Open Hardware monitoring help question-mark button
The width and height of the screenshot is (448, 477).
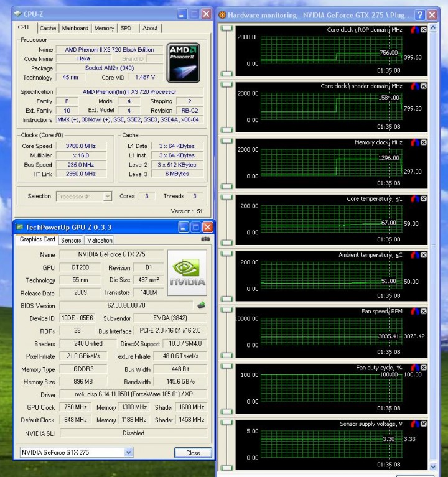coord(420,14)
